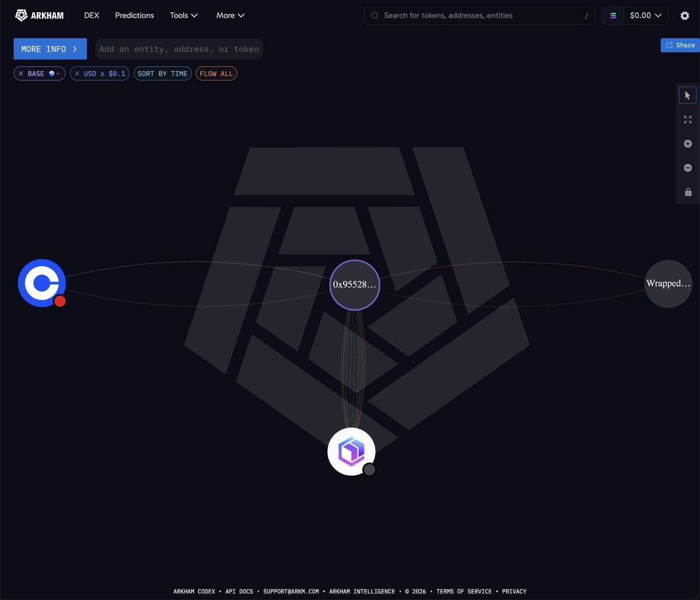This screenshot has height=600, width=700.
Task: Open TERMS OF SERVICE link
Action: 464,591
